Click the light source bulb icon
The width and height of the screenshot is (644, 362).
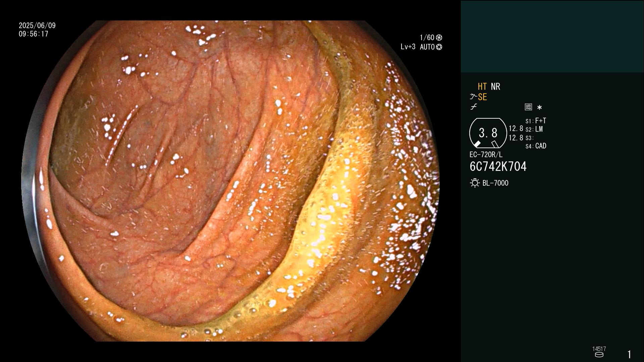click(x=475, y=183)
